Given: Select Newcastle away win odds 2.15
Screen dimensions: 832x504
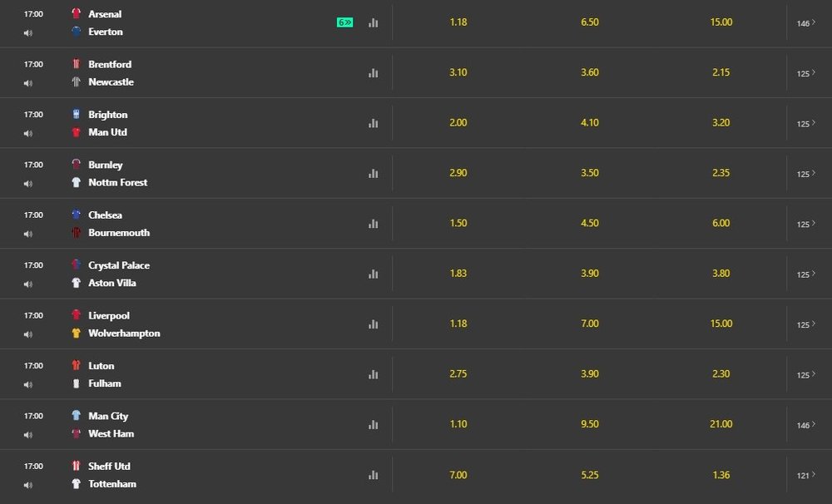Looking at the screenshot, I should tap(721, 72).
